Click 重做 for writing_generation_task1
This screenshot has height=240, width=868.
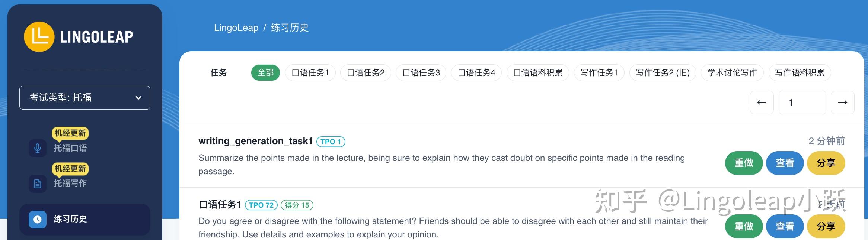pyautogui.click(x=744, y=163)
